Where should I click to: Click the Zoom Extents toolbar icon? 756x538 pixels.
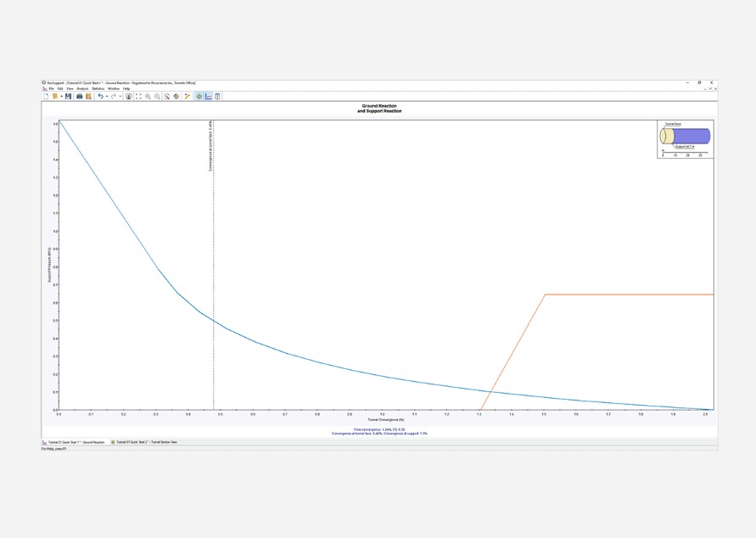138,97
